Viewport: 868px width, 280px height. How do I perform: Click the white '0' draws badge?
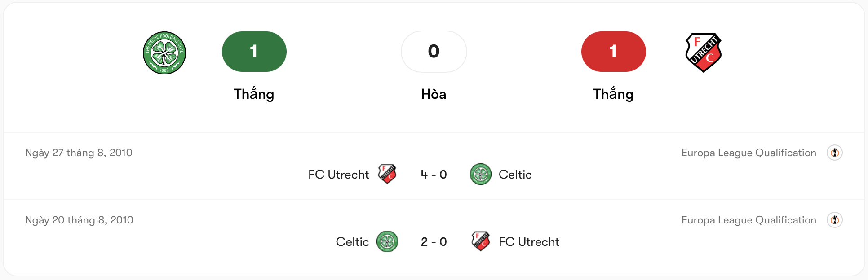pyautogui.click(x=434, y=52)
